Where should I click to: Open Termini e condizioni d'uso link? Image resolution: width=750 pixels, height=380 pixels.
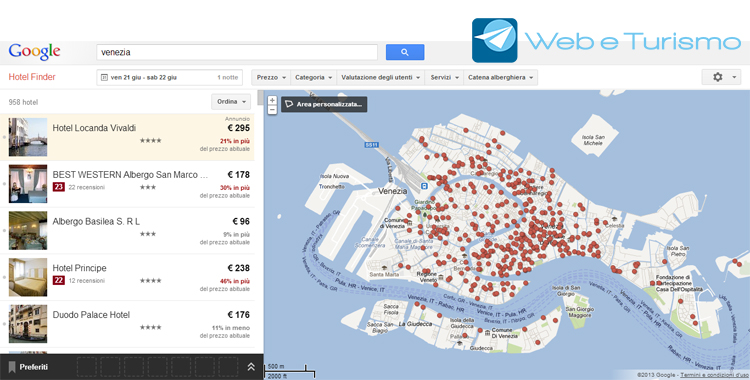[x=715, y=375]
